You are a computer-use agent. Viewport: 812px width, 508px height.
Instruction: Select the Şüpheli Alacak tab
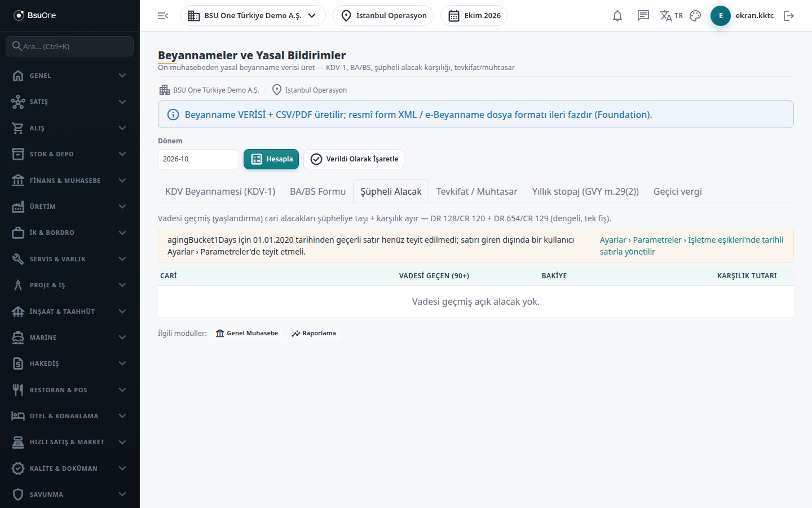click(x=391, y=192)
